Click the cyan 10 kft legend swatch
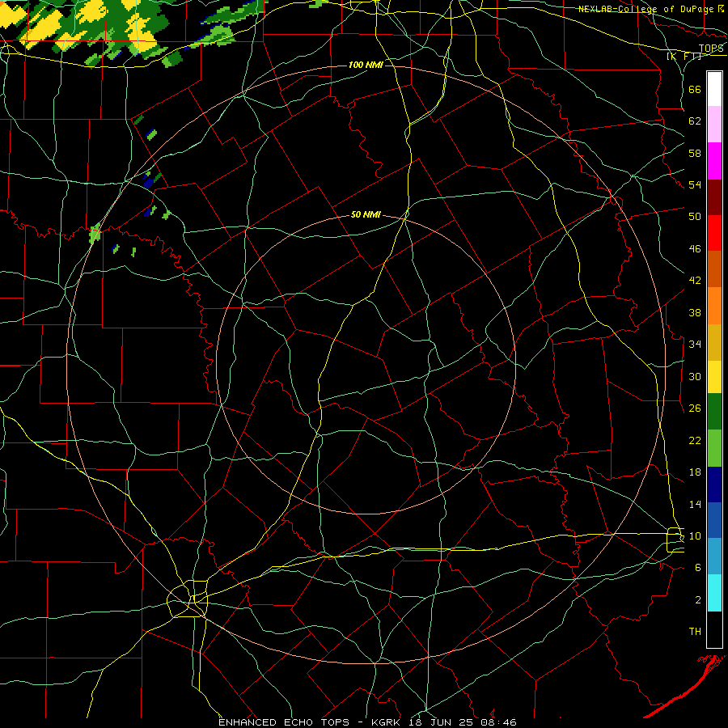Screen dimensions: 728x728 click(x=714, y=593)
